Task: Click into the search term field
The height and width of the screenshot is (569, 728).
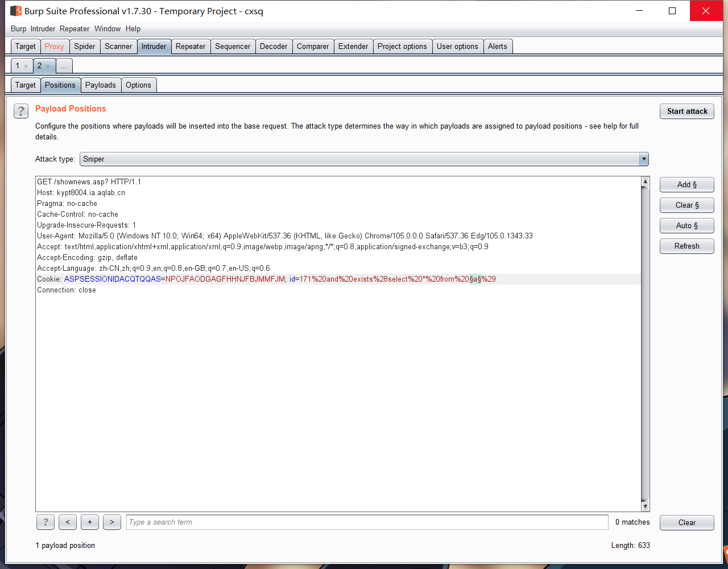Action: coord(367,522)
